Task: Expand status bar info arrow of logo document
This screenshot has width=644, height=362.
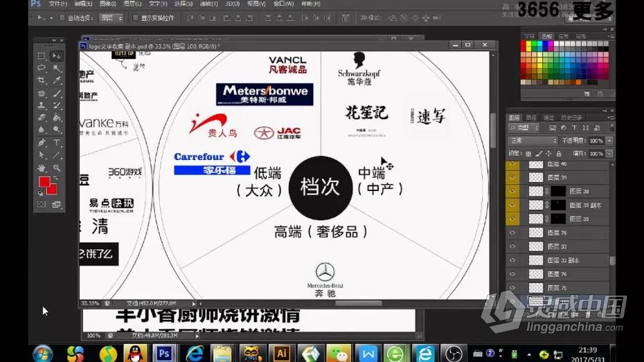Action: click(194, 303)
